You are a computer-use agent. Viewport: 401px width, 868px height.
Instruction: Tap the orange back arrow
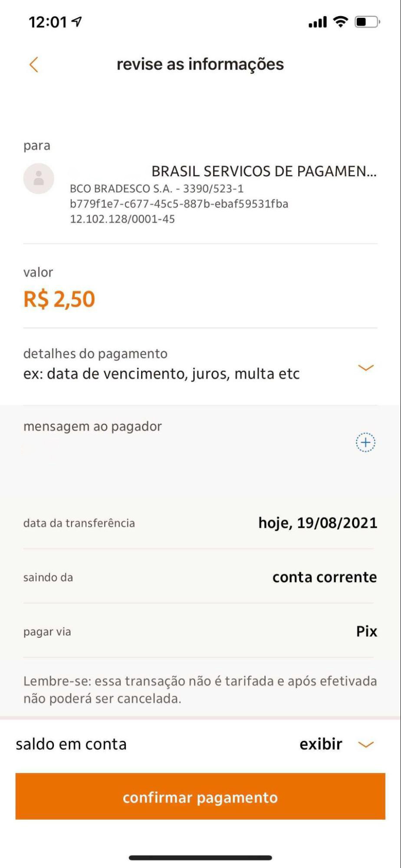click(x=34, y=65)
